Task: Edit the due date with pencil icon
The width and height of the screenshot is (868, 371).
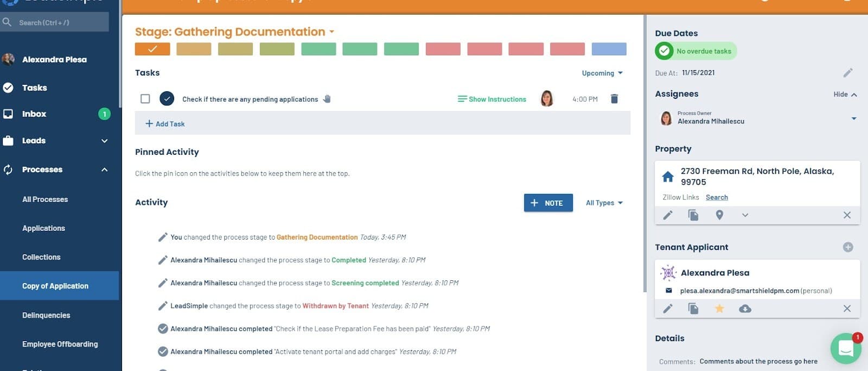Action: pyautogui.click(x=848, y=73)
